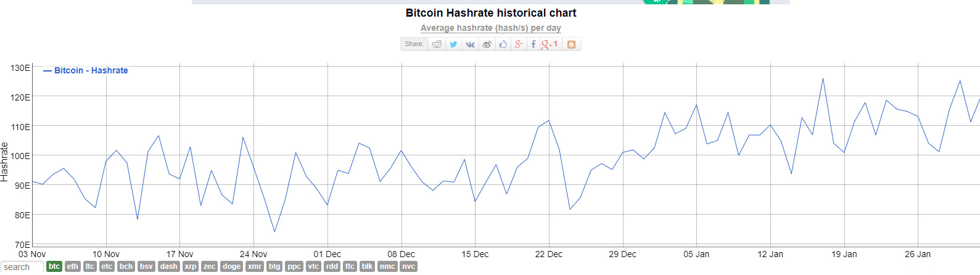This screenshot has height=275, width=980.
Task: Choose the xrp coin tag
Action: click(191, 266)
